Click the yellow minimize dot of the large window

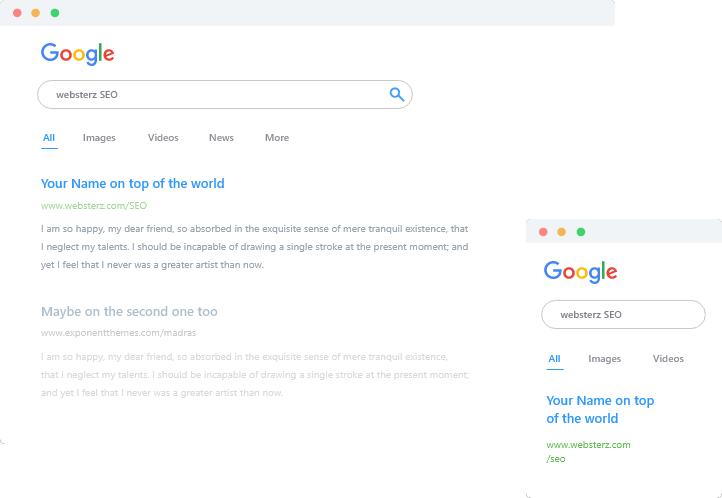pos(36,13)
